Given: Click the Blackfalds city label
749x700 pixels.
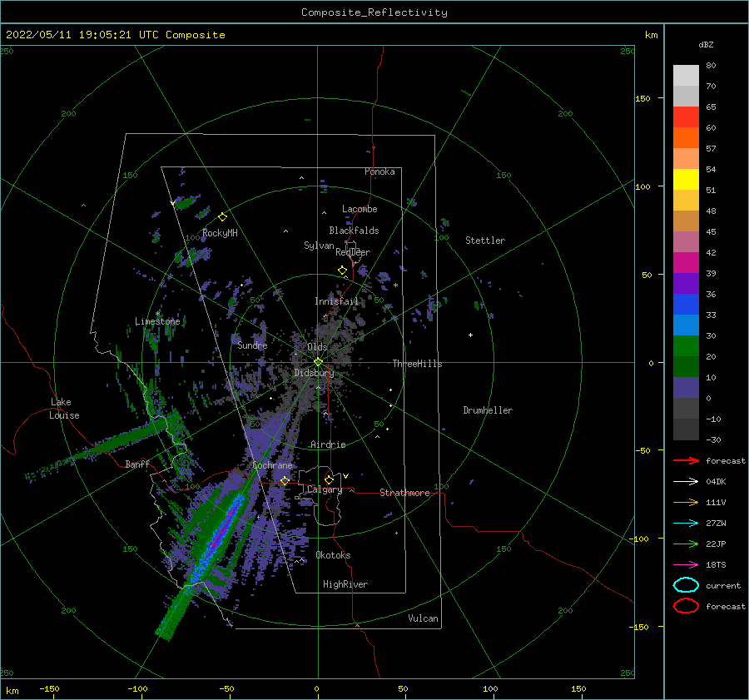Looking at the screenshot, I should click(354, 231).
